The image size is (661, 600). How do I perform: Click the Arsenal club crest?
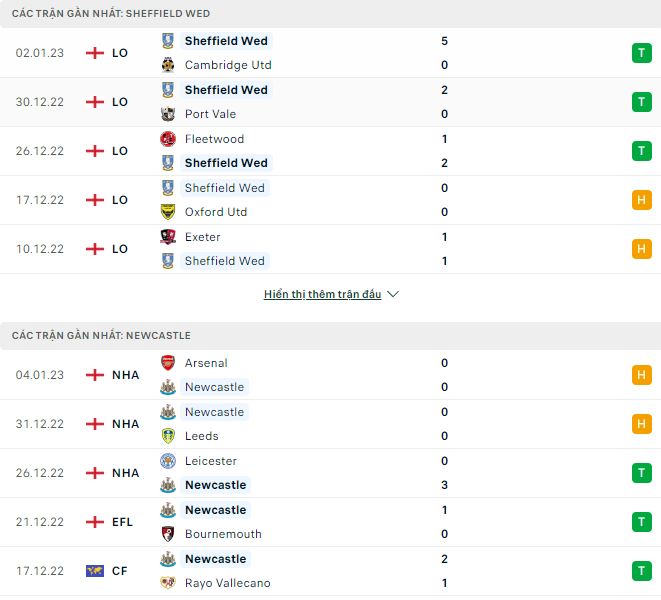point(168,363)
